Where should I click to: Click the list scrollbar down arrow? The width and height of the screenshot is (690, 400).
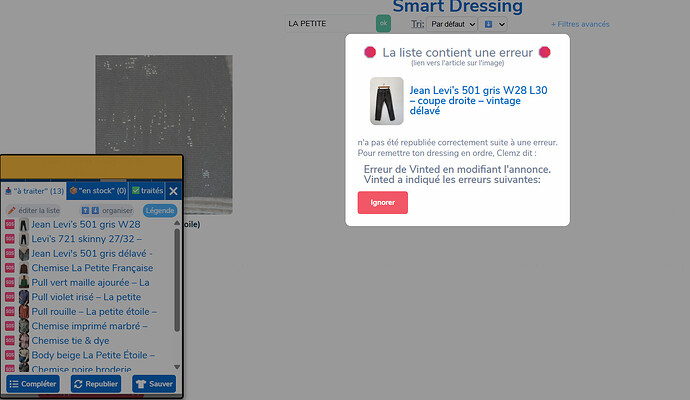(177, 367)
